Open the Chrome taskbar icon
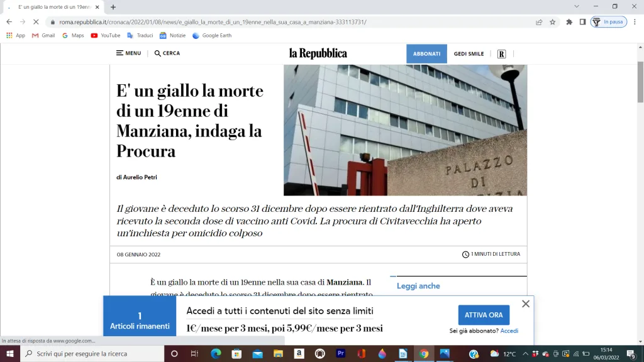This screenshot has height=362, width=644. click(x=424, y=353)
